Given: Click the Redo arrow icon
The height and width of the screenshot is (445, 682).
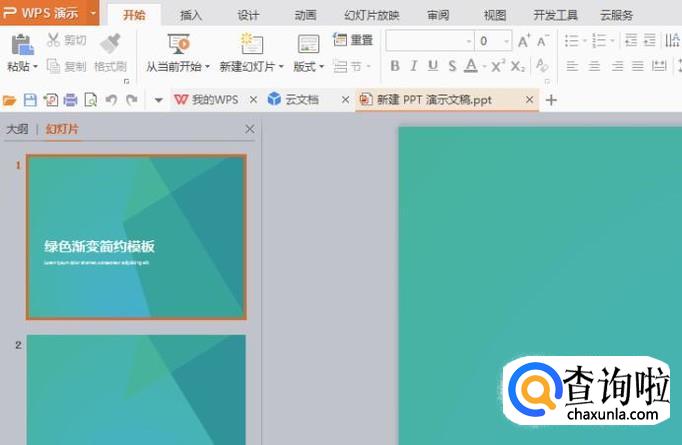Looking at the screenshot, I should pos(132,100).
